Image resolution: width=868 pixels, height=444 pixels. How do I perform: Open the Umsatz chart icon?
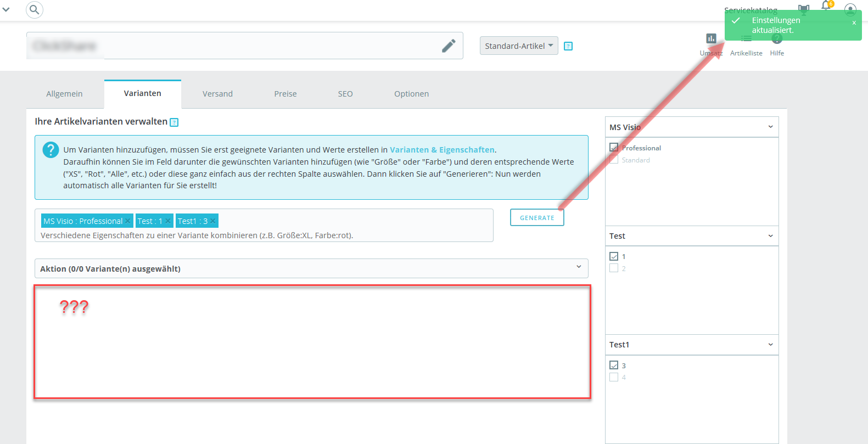pyautogui.click(x=711, y=38)
